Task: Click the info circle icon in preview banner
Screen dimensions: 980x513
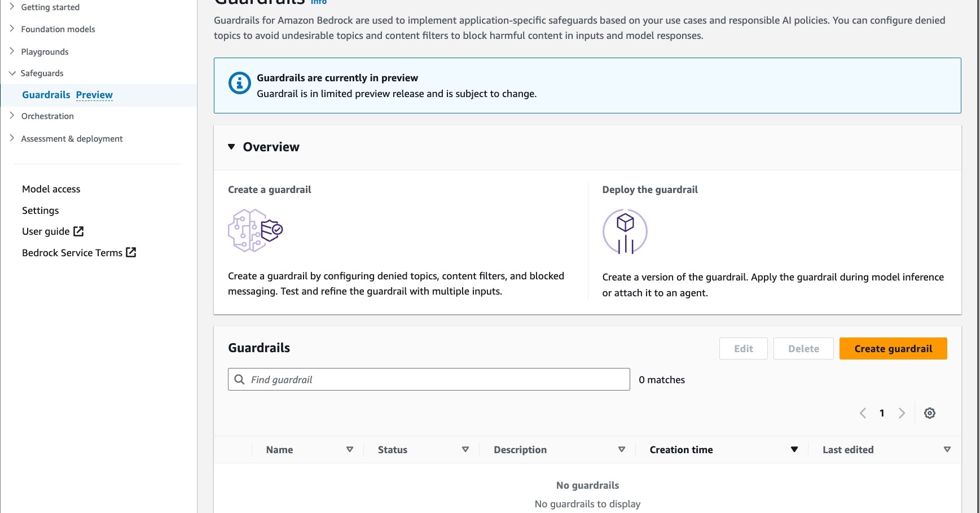Action: 239,84
